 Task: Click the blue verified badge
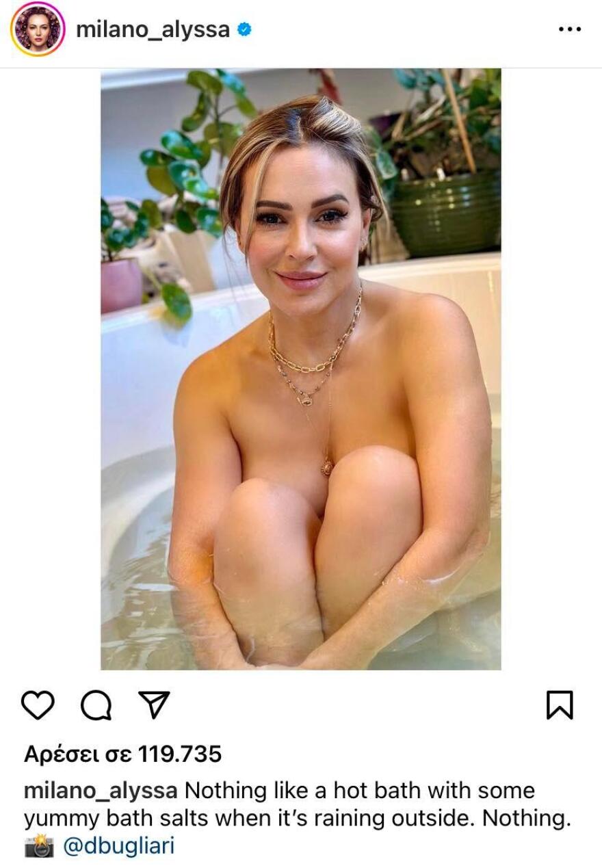point(244,29)
